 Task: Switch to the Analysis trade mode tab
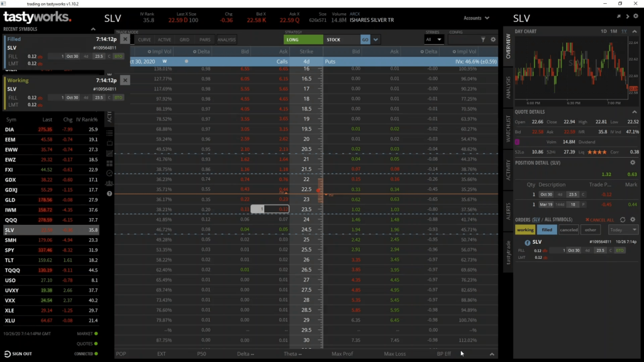226,40
